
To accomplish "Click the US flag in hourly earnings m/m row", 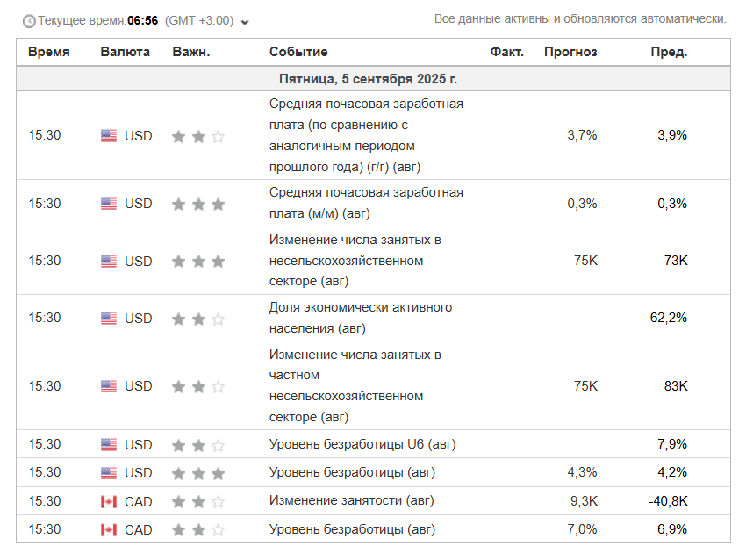I will coord(109,204).
